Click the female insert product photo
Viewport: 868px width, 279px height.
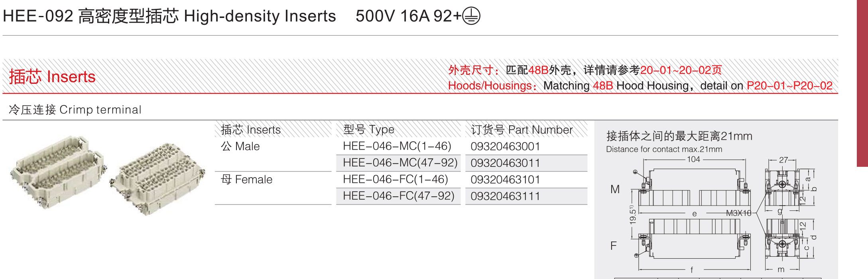pos(157,179)
